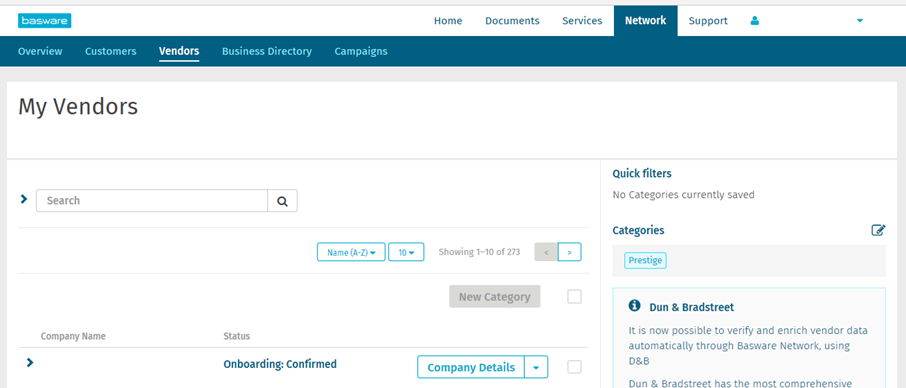Click the Company Name column header

[x=73, y=336]
